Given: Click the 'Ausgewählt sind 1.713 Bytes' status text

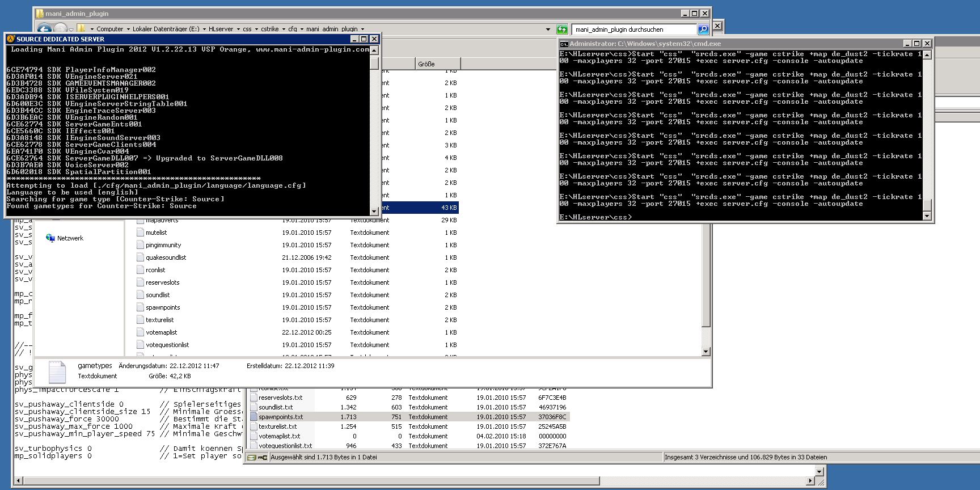Looking at the screenshot, I should coord(324,457).
